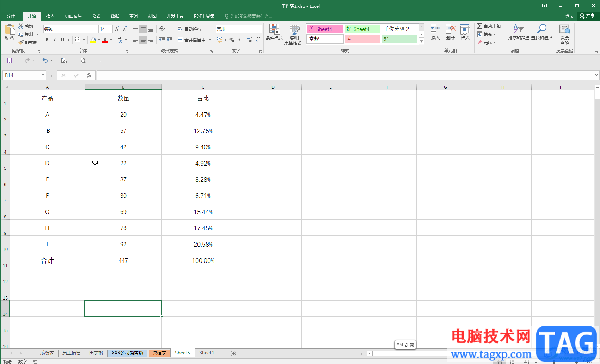This screenshot has height=364, width=600.
Task: Toggle align left
Action: click(x=135, y=40)
